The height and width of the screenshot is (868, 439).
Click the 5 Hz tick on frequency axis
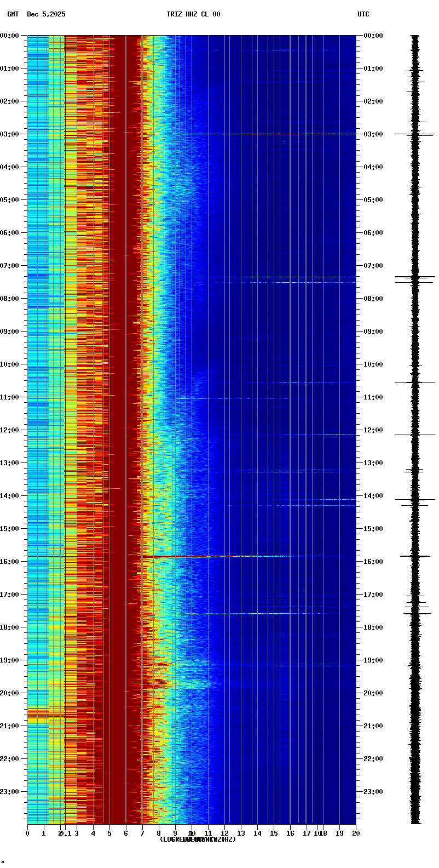tap(109, 833)
